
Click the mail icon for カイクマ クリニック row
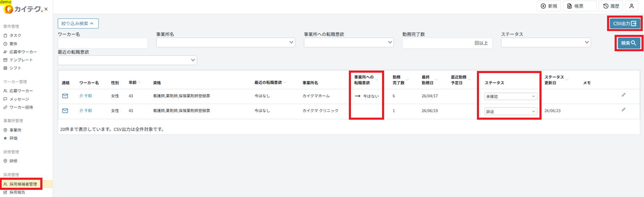65,111
